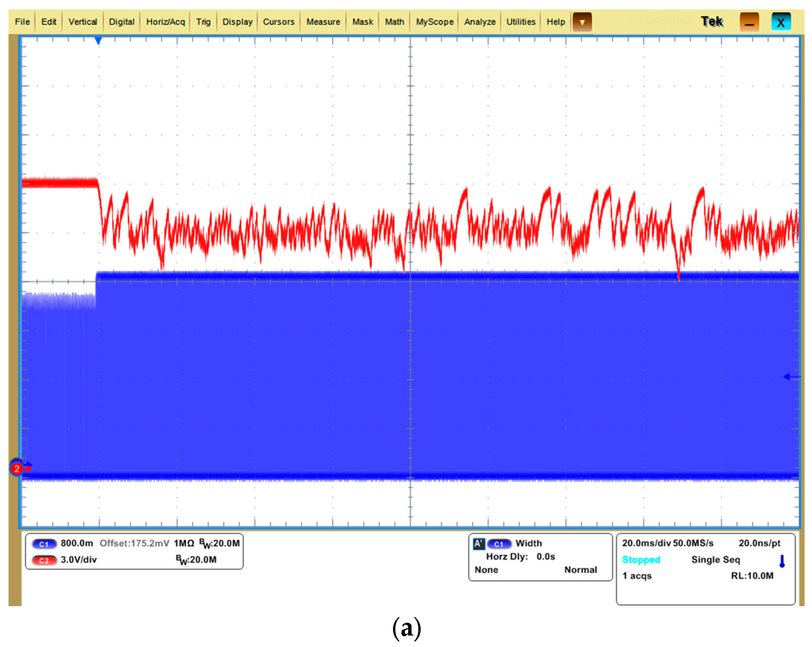
Task: Click the orange minimize icon beside Tek logo
Action: pyautogui.click(x=749, y=22)
